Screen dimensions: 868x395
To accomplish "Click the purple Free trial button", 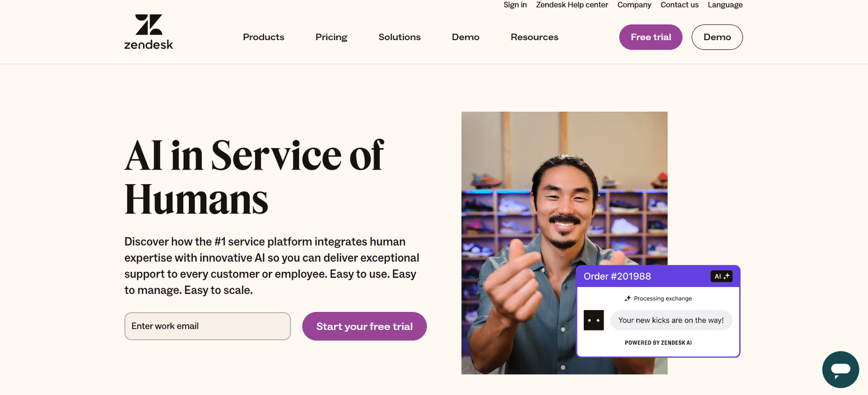I will point(651,37).
